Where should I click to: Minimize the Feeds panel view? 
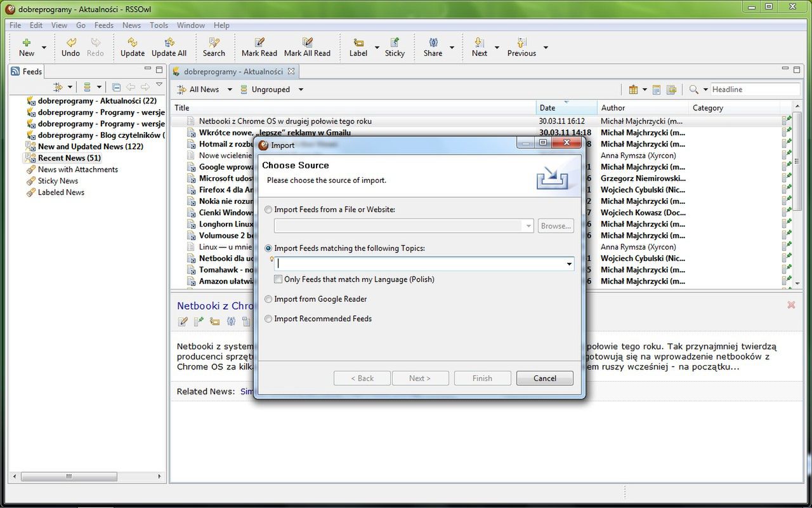pos(148,69)
